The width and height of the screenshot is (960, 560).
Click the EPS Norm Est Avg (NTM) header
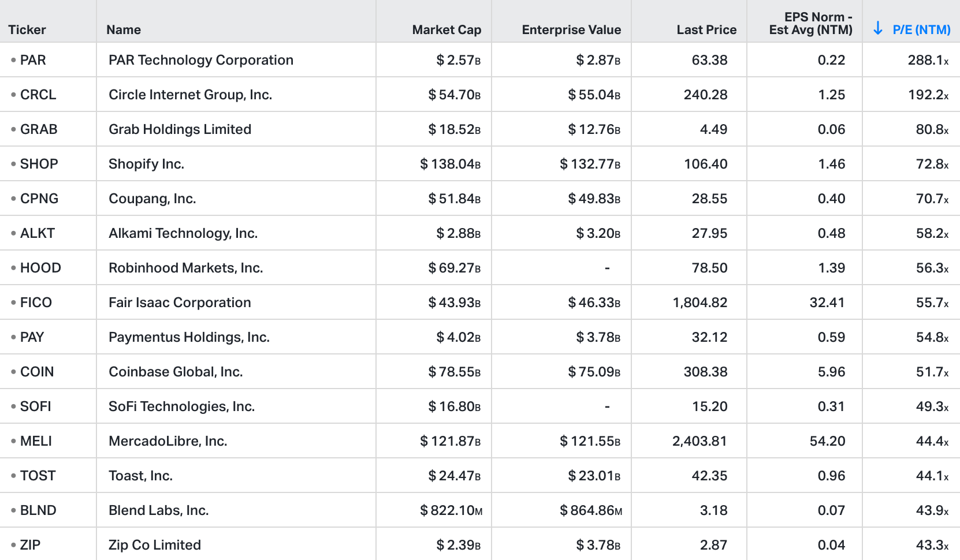810,24
